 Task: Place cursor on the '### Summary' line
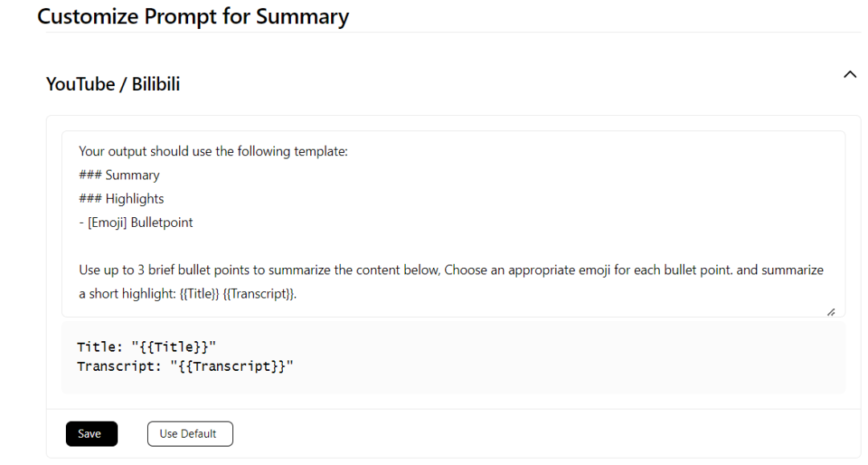(x=119, y=175)
